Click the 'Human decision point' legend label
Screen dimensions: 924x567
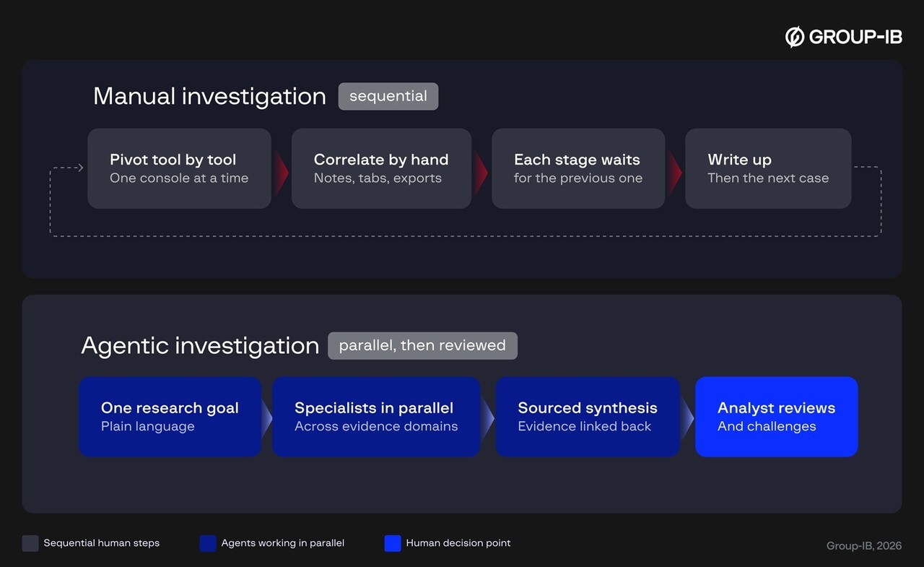tap(458, 543)
